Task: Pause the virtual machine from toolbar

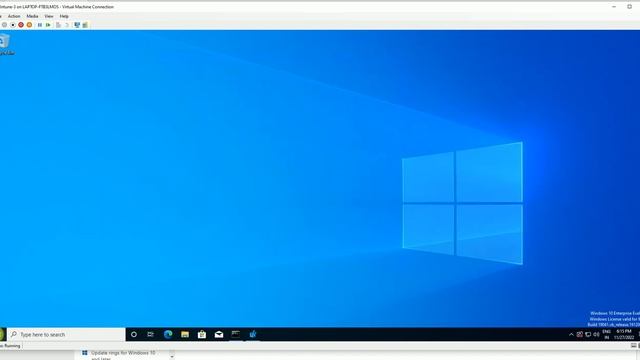Action: coord(40,25)
